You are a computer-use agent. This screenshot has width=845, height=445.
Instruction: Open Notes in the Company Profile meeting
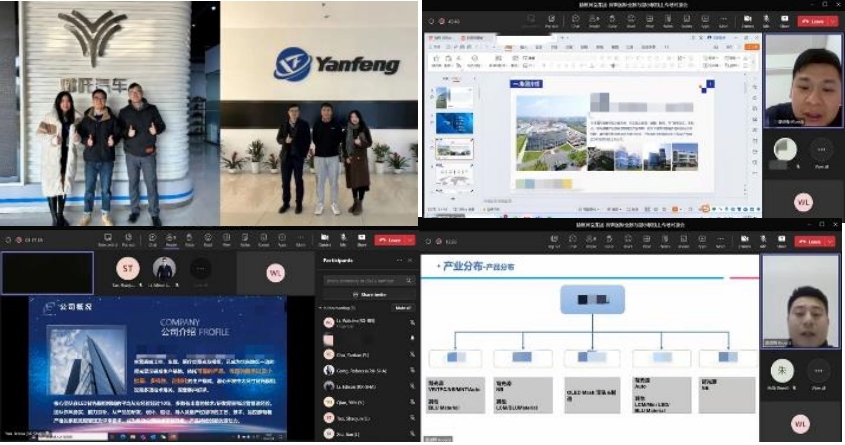[245, 240]
